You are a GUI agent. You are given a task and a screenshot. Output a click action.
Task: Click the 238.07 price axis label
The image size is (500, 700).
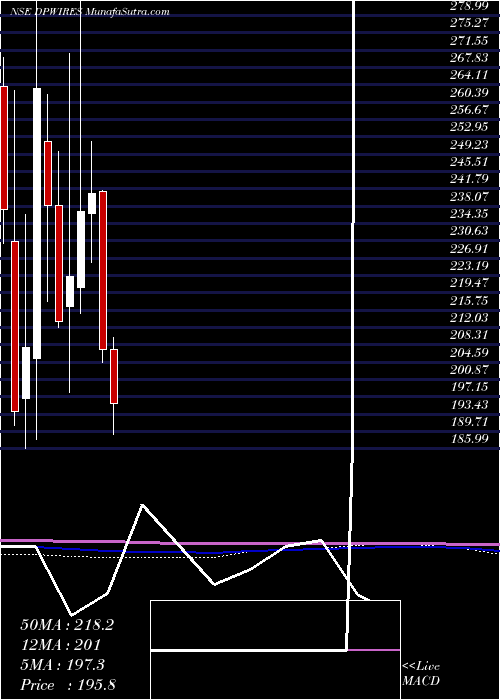(x=468, y=196)
